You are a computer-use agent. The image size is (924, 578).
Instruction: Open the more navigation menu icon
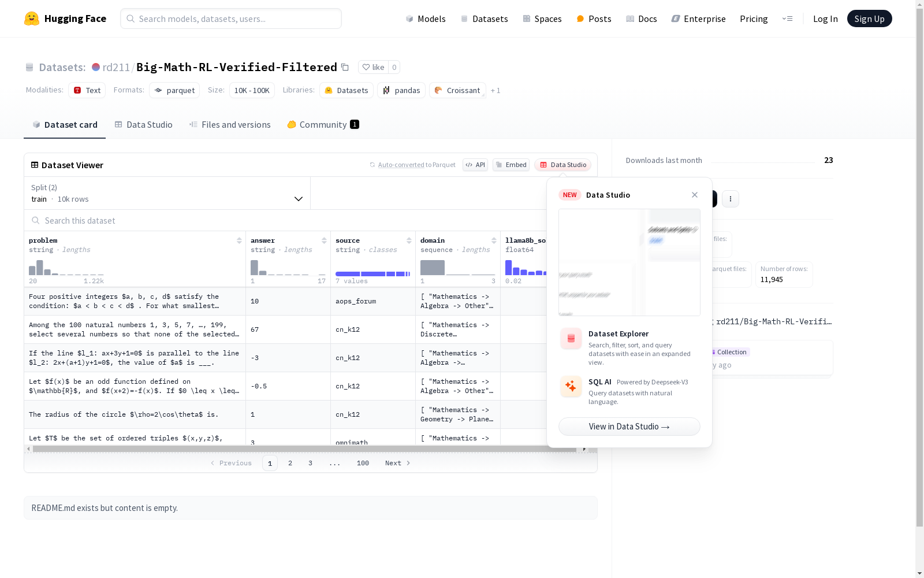pyautogui.click(x=787, y=18)
